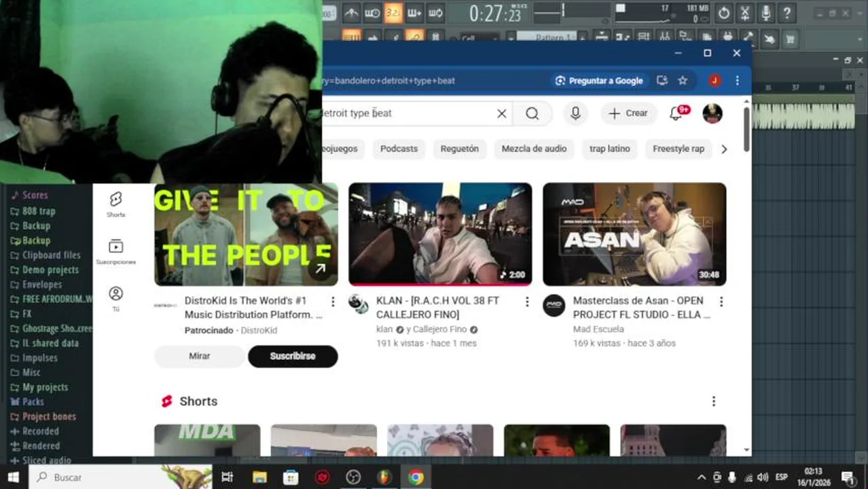Open File Explorer from the taskbar

click(x=259, y=477)
